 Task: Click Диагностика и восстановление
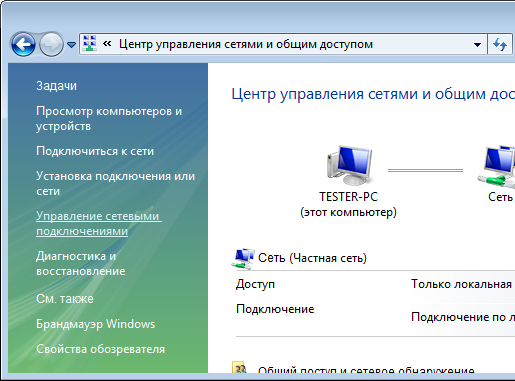tap(81, 263)
